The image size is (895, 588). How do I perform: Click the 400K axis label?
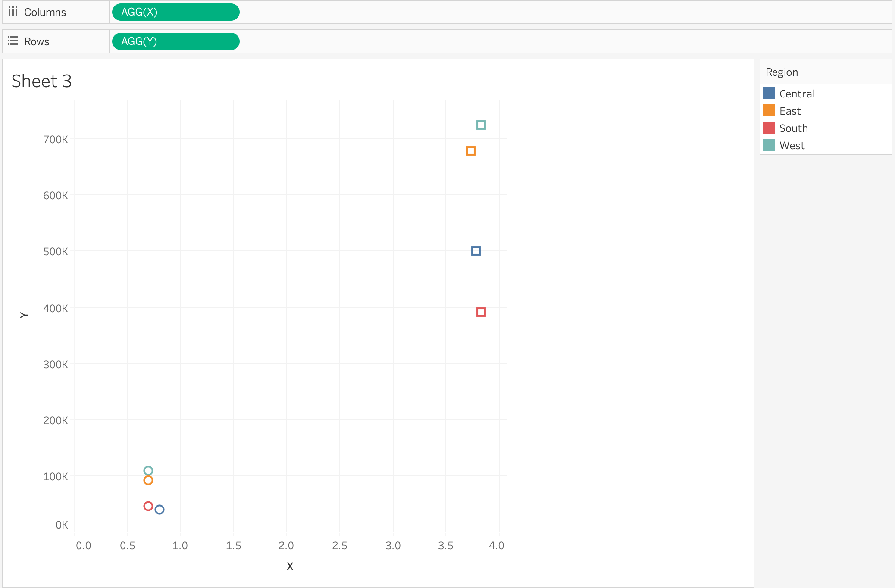click(x=55, y=308)
